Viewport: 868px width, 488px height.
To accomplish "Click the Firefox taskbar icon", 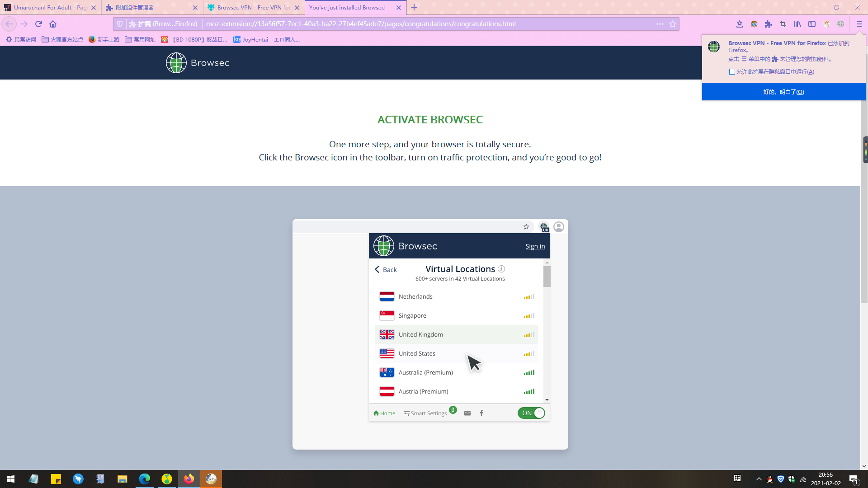I will coord(189,479).
